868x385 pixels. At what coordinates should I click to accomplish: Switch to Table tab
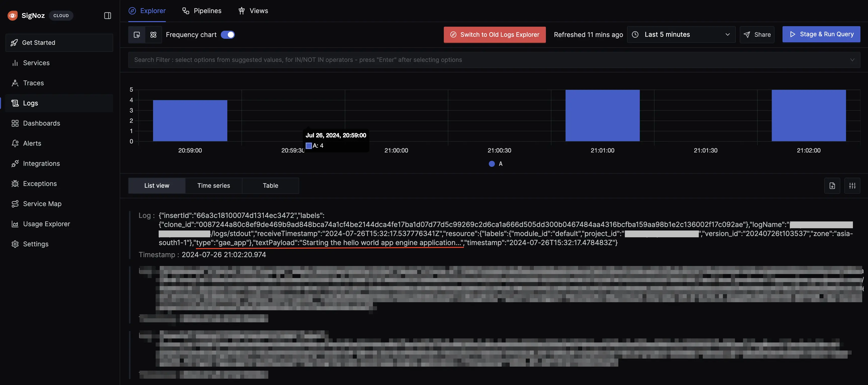tap(271, 186)
